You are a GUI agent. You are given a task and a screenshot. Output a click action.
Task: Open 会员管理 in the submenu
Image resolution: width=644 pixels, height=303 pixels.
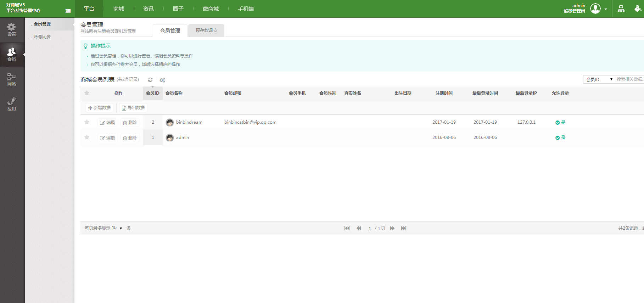tap(42, 24)
